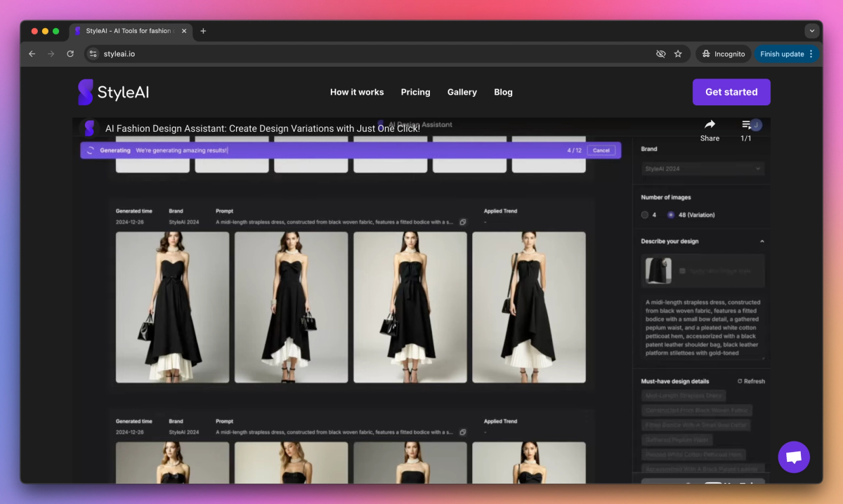Screen dimensions: 843x504
Task: Open first generated black dress thumbnail
Action: (x=172, y=307)
